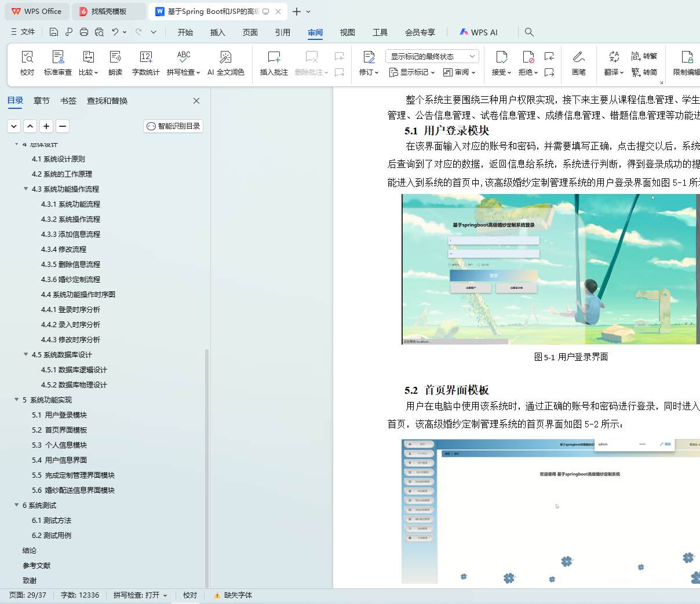Click the 翻译 translate icon

[x=614, y=57]
